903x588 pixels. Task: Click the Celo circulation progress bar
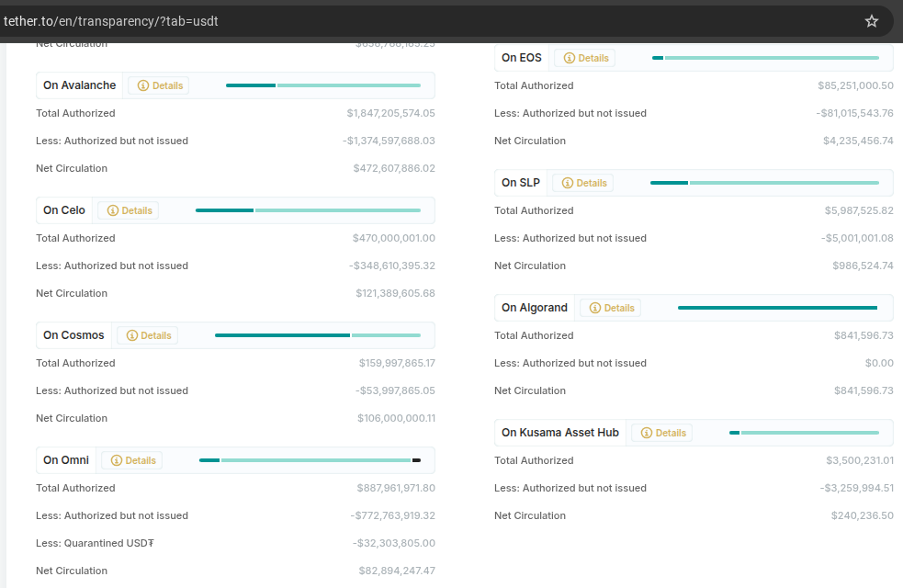(x=308, y=210)
